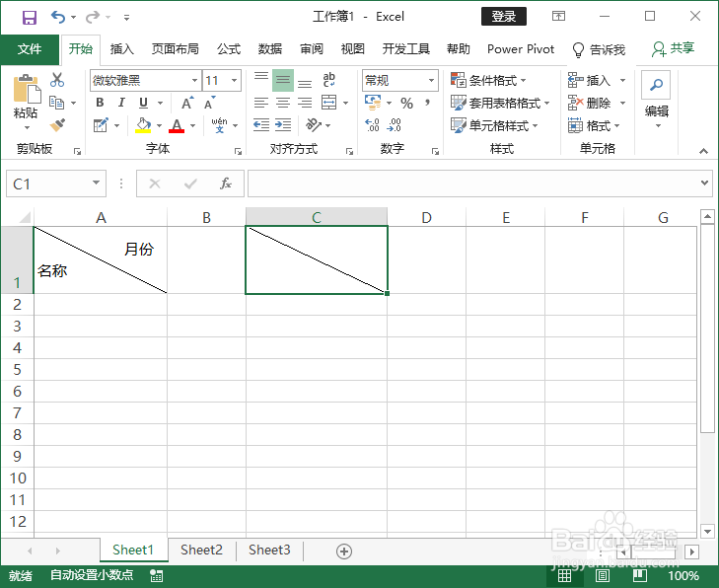Open the Name Box dropdown arrow
Viewport: 719px width, 588px height.
point(96,183)
